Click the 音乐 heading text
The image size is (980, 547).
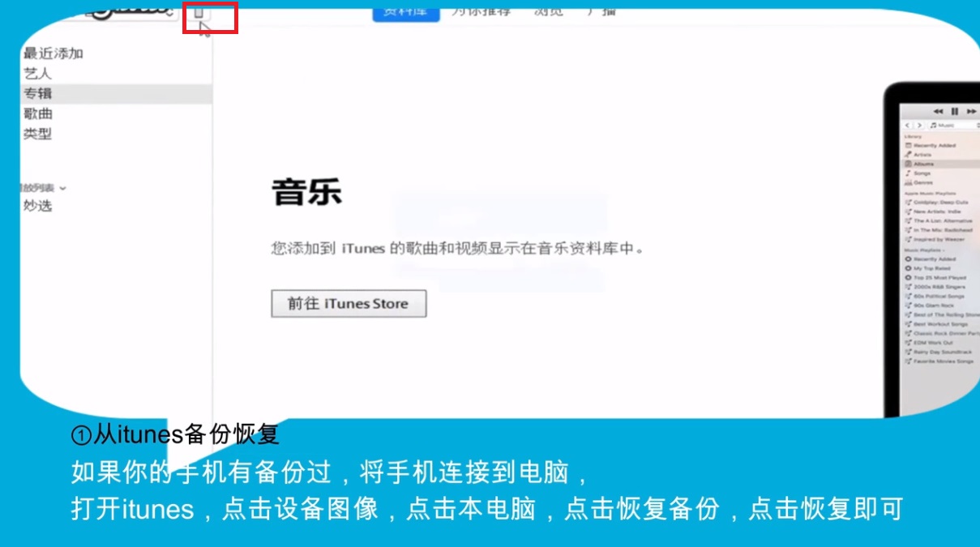(x=306, y=193)
